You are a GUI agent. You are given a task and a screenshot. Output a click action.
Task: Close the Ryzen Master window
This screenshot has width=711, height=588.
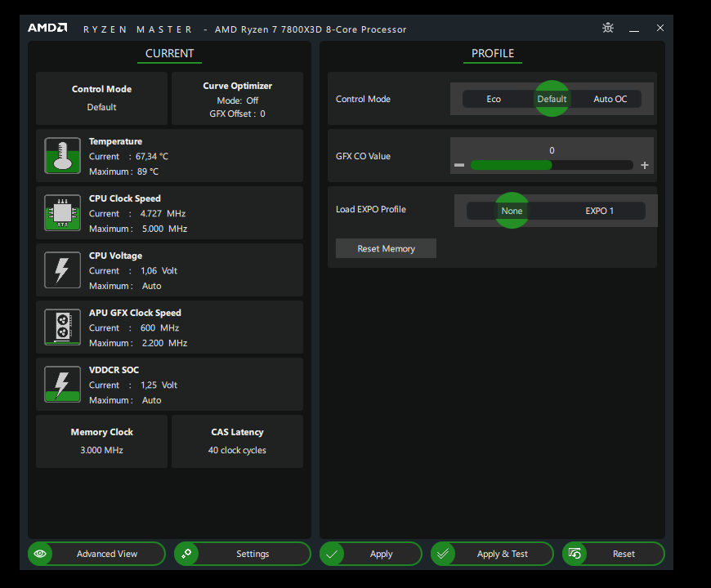tap(660, 28)
